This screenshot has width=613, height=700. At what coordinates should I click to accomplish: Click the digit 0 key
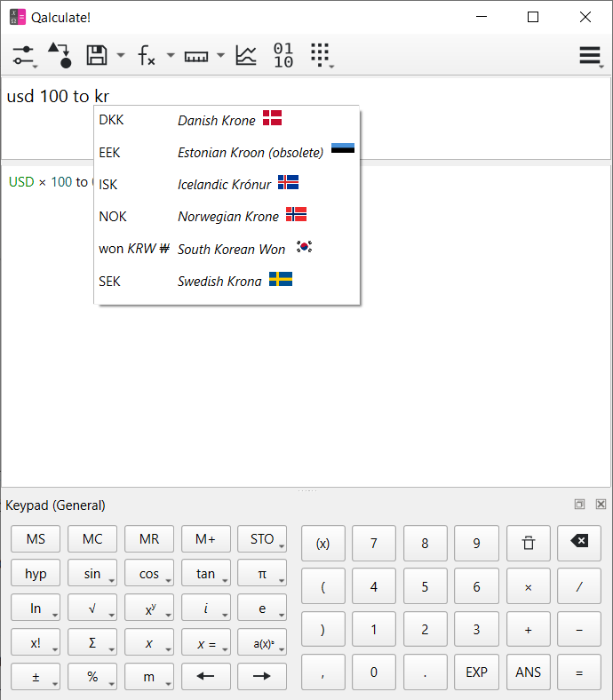[374, 672]
